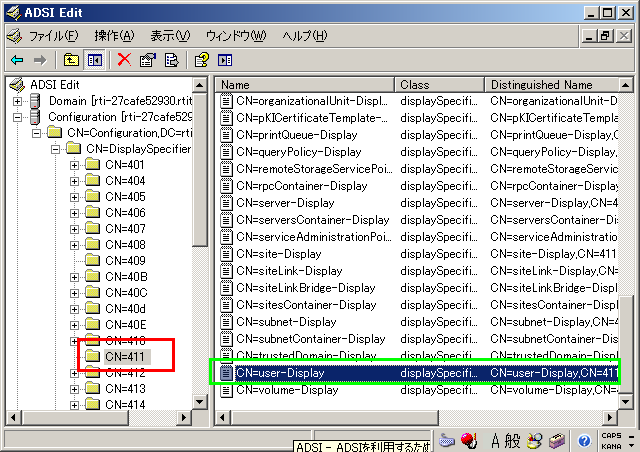The height and width of the screenshot is (452, 640).
Task: Click the document icon of CN=subnetContainer-Display
Action: coord(226,339)
